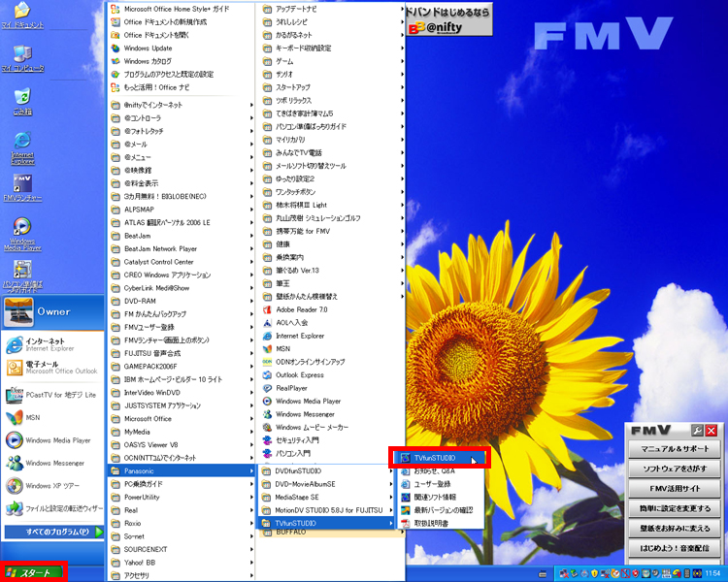
Task: Click 簡単に設定を変更する button
Action: click(x=675, y=508)
